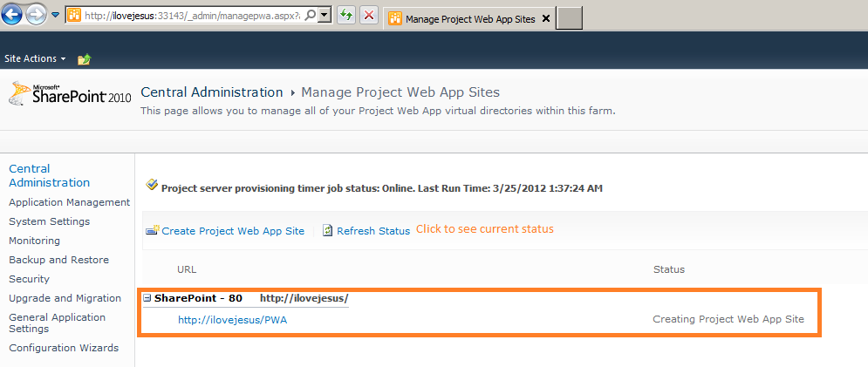The height and width of the screenshot is (367, 868).
Task: Open the address bar autocomplete dropdown
Action: (325, 16)
